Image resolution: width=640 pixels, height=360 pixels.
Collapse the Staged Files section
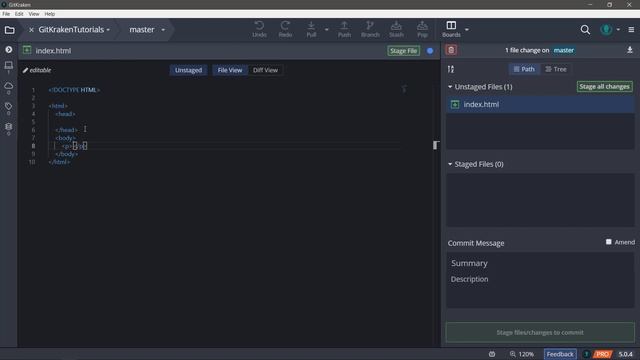click(450, 164)
